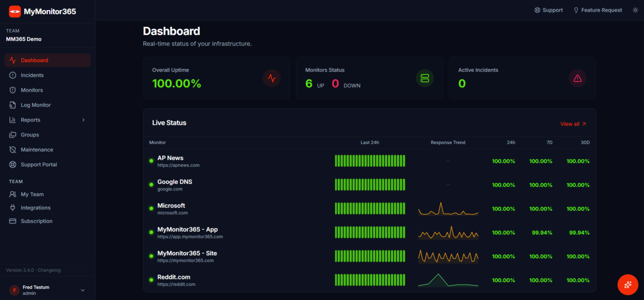Open the MyMonitor365 - App monitor name
This screenshot has height=300, width=644.
tap(188, 230)
